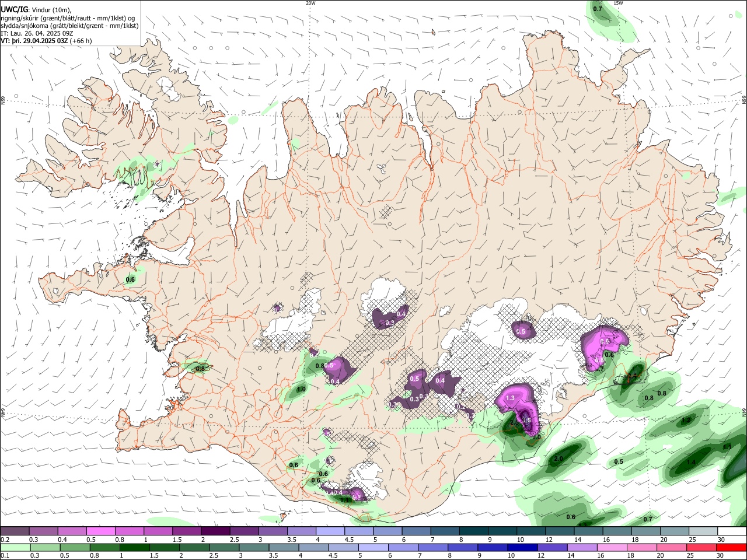
Task: Click the light grey snow swatch labeled 25
Action: click(x=703, y=531)
